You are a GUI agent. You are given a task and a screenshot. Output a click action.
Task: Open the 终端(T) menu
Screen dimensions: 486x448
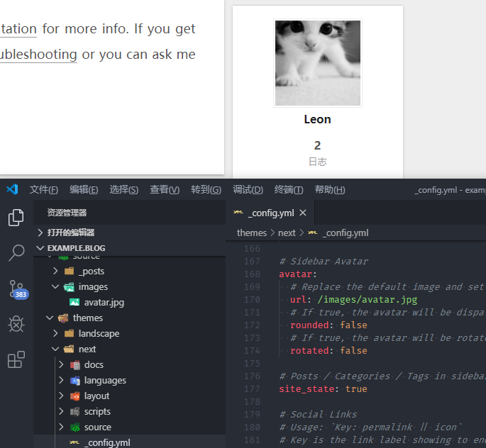[289, 189]
